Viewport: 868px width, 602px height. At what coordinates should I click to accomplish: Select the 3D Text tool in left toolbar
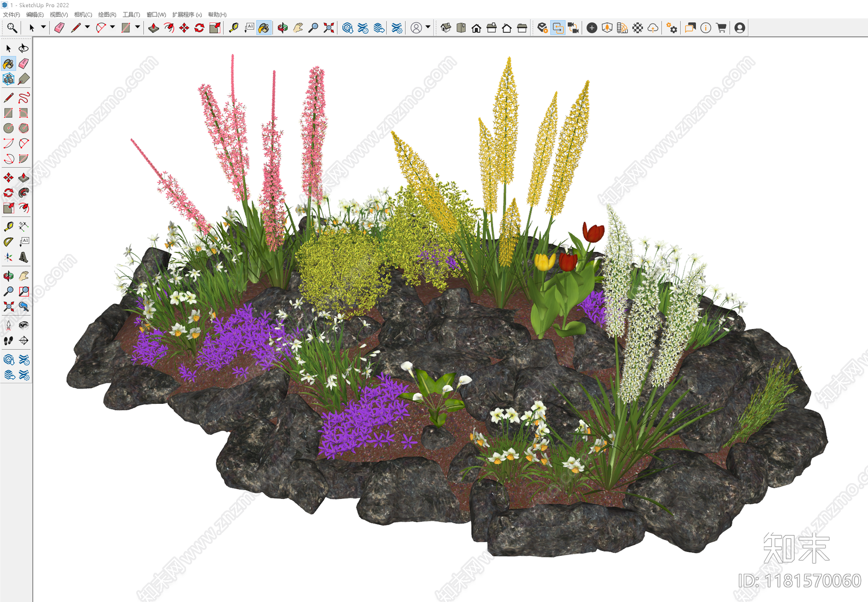point(23,257)
